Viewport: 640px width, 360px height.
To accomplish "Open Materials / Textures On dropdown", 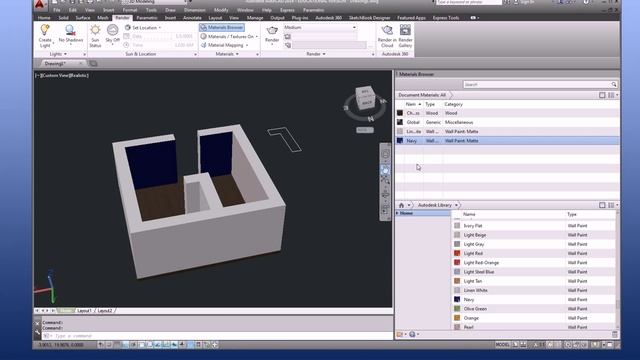I will pos(229,36).
